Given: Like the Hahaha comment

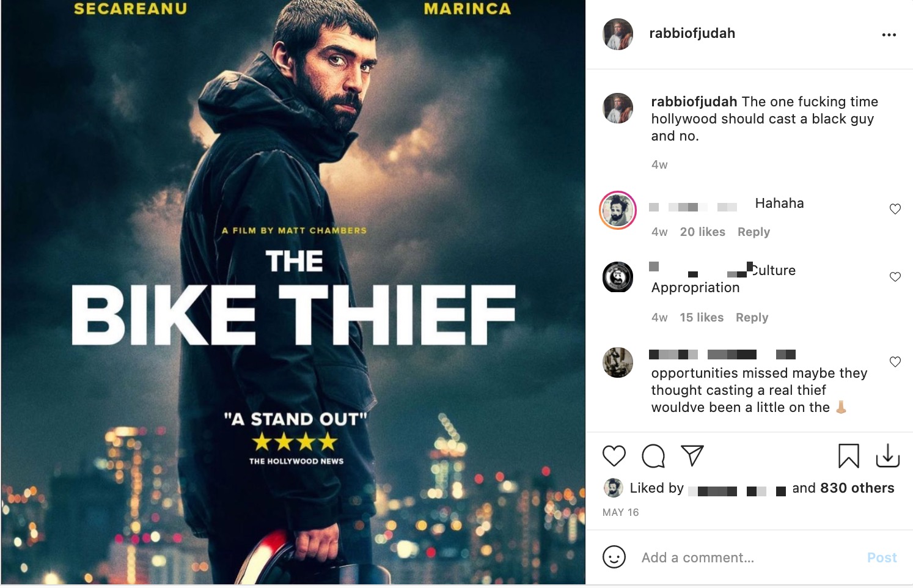Looking at the screenshot, I should pos(895,209).
